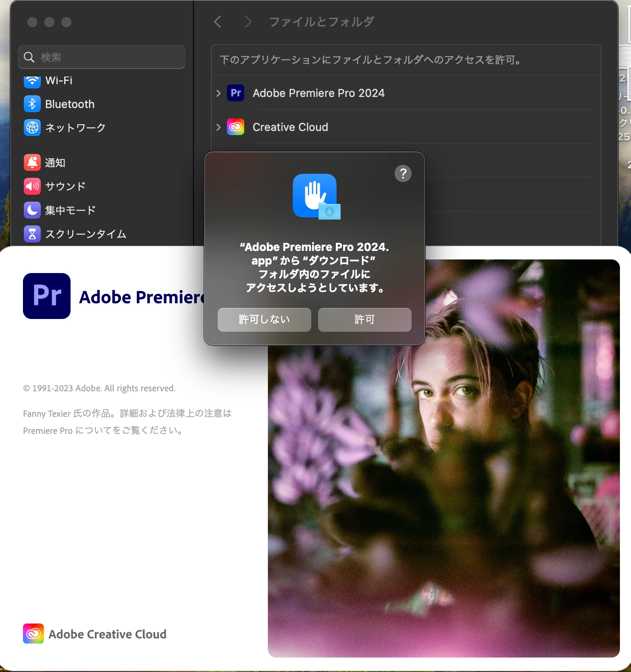Click the ファイルとフォルダ window title
Screen dimensions: 631x672
(x=321, y=22)
